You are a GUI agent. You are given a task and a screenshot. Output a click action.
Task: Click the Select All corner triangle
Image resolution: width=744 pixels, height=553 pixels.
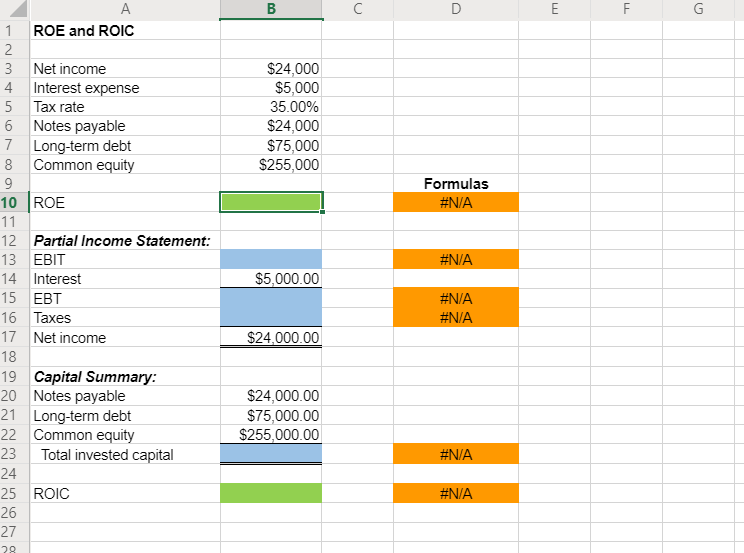(x=19, y=9)
